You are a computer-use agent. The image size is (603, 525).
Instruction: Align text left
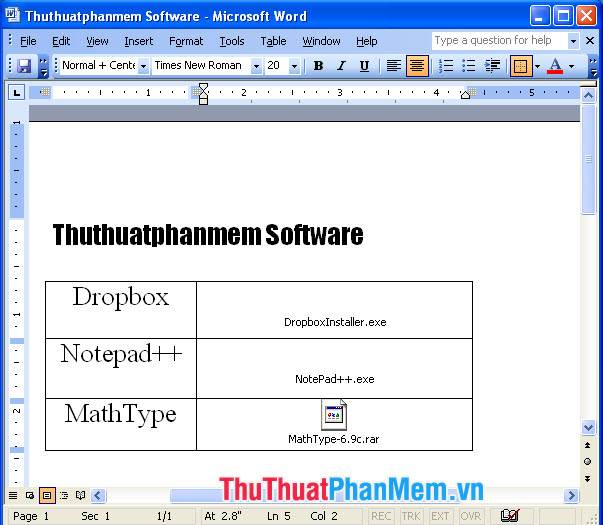pyautogui.click(x=394, y=66)
